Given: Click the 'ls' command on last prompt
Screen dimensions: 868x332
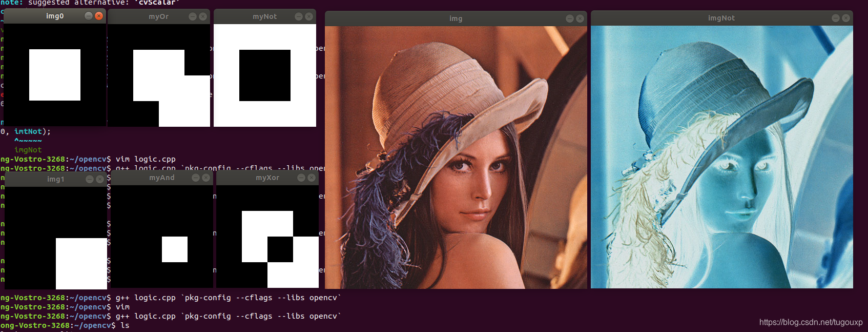Looking at the screenshot, I should point(125,325).
